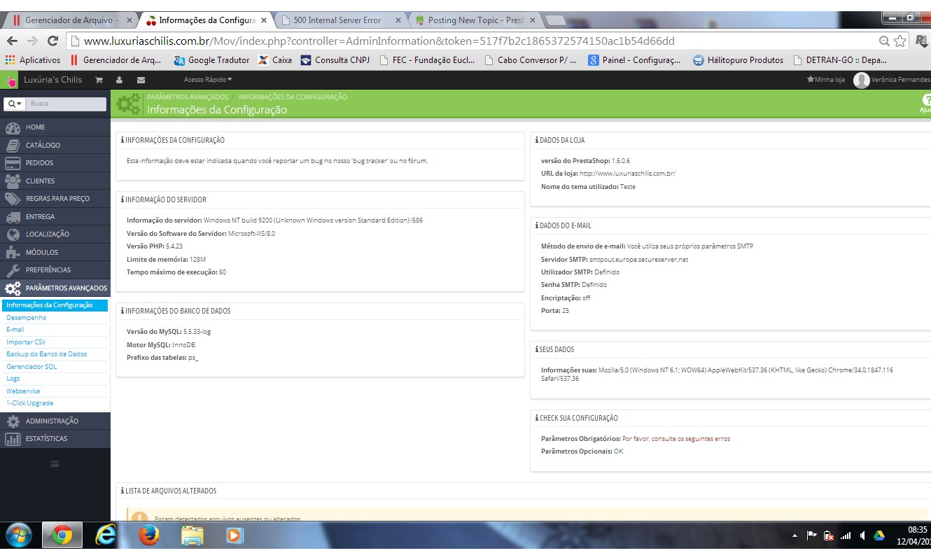931x560 pixels.
Task: Open the Pedidos menu
Action: pos(55,163)
